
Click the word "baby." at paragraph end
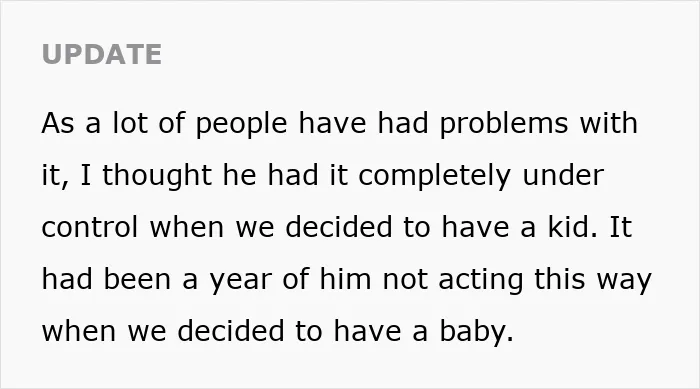(x=477, y=332)
